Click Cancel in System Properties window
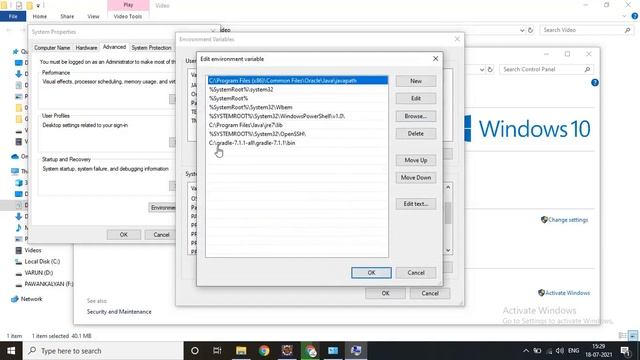This screenshot has height=360, width=640. (x=161, y=235)
